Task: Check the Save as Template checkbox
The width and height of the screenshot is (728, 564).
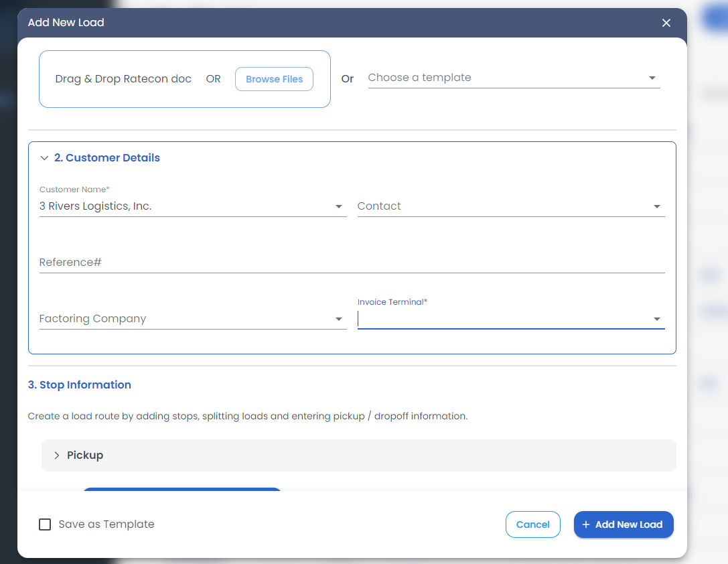Action: [x=45, y=524]
